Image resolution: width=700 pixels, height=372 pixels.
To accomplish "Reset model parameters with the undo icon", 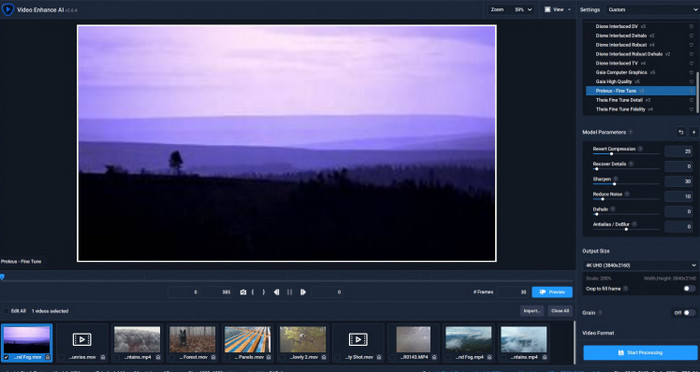I will tap(681, 132).
